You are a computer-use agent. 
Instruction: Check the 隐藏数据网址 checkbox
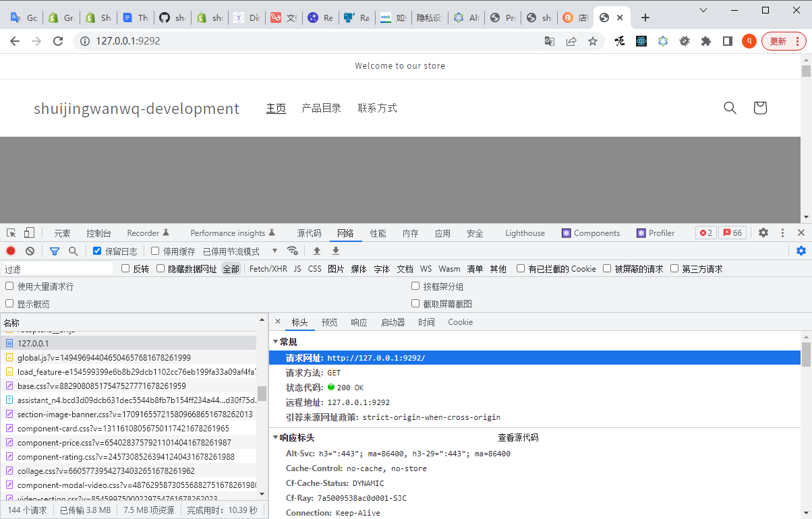161,268
